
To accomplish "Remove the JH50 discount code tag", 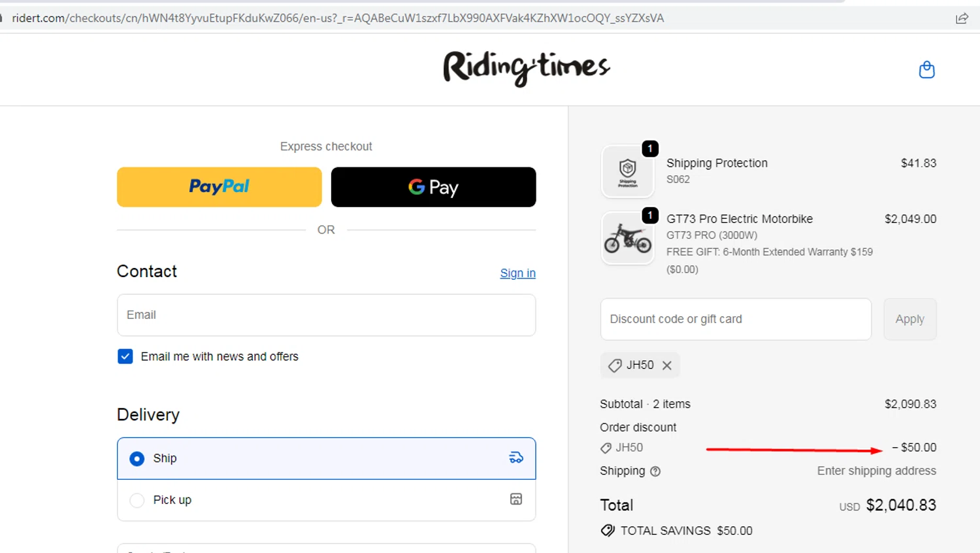I will pos(666,365).
